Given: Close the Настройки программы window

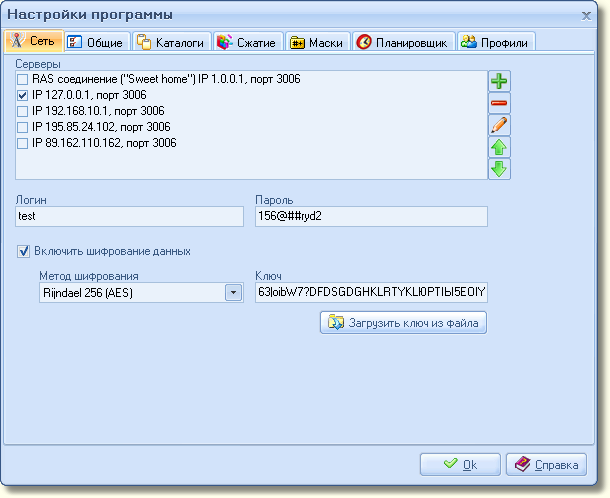Looking at the screenshot, I should [x=586, y=16].
